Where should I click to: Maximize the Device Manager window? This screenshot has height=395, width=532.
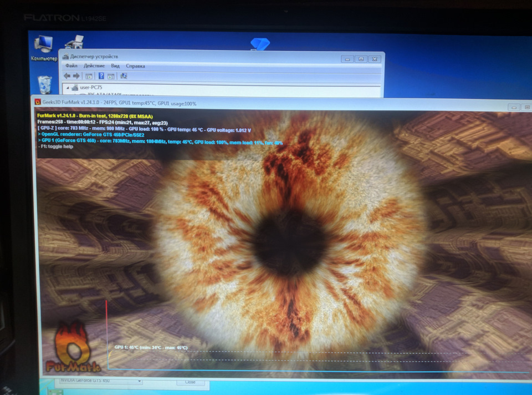(x=361, y=59)
